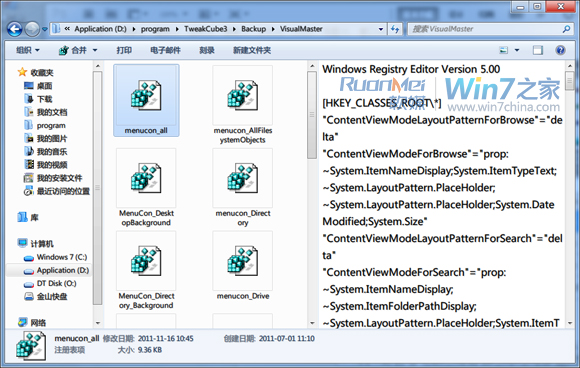Open the Help question mark icon
This screenshot has height=368, width=580.
[x=560, y=50]
